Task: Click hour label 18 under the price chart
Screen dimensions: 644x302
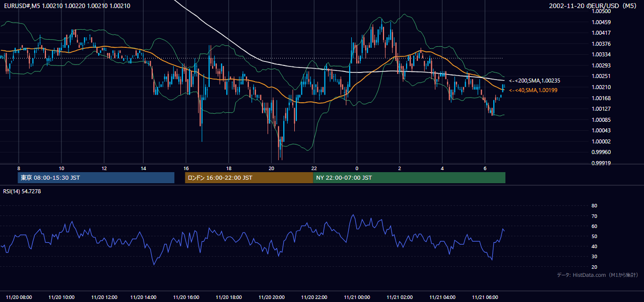Action: click(229, 168)
